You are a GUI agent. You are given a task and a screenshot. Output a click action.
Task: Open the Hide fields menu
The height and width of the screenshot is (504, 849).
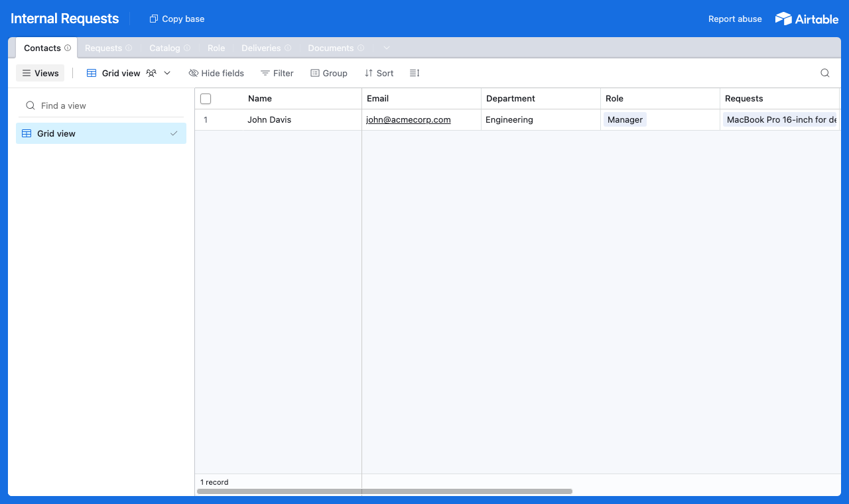[216, 73]
